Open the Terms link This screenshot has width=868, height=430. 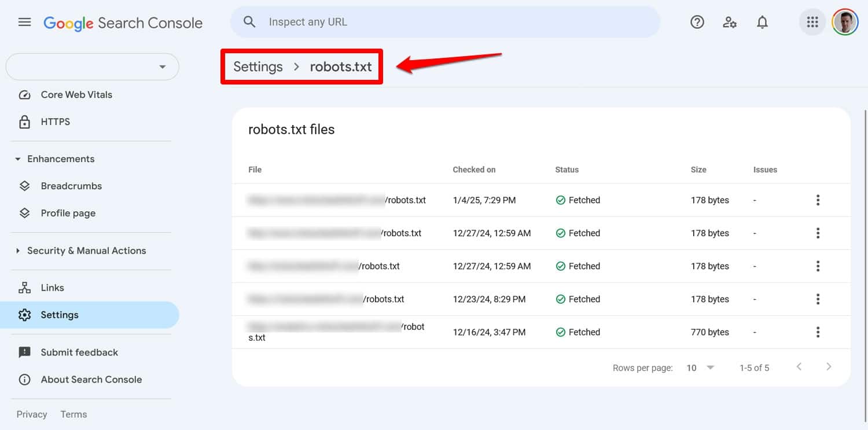[x=73, y=414]
